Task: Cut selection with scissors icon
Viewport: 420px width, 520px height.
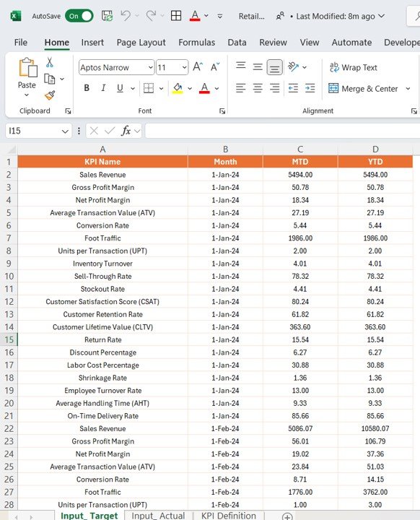Action: 50,62
